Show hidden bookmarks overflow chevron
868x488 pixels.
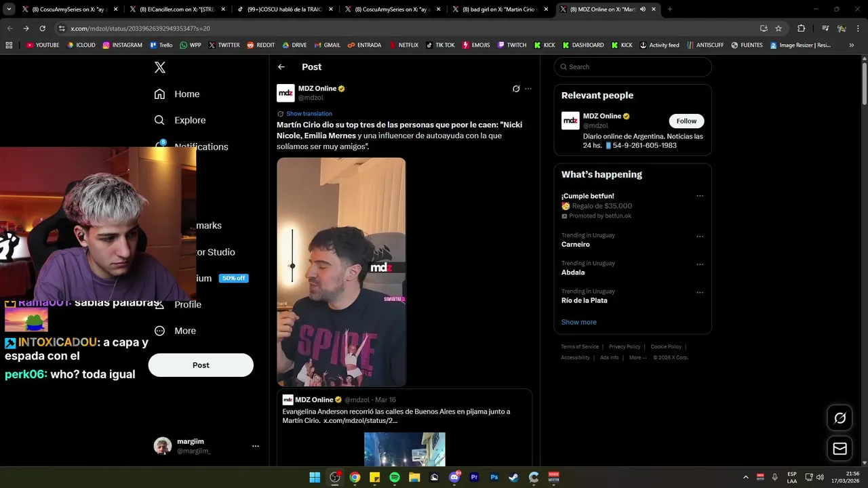[852, 45]
